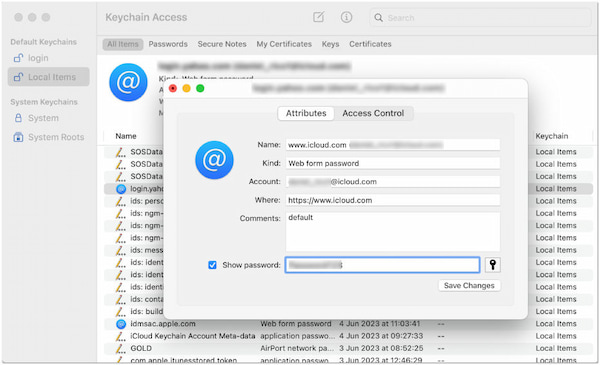This screenshot has height=365, width=600.
Task: Switch to the Attributes tab
Action: [x=306, y=113]
